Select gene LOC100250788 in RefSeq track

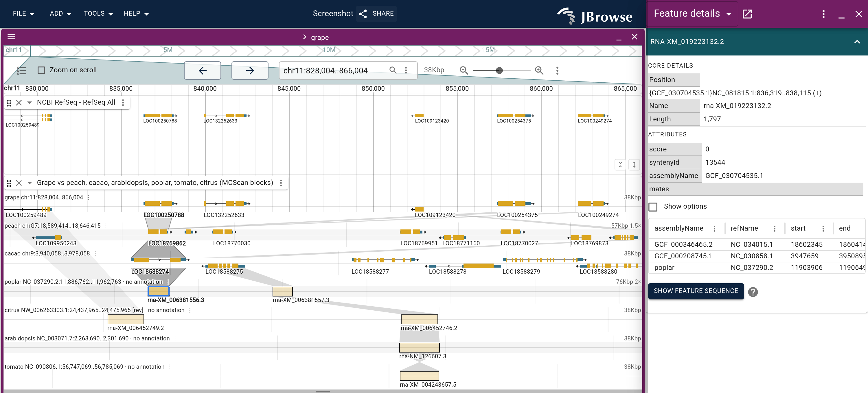coord(160,116)
